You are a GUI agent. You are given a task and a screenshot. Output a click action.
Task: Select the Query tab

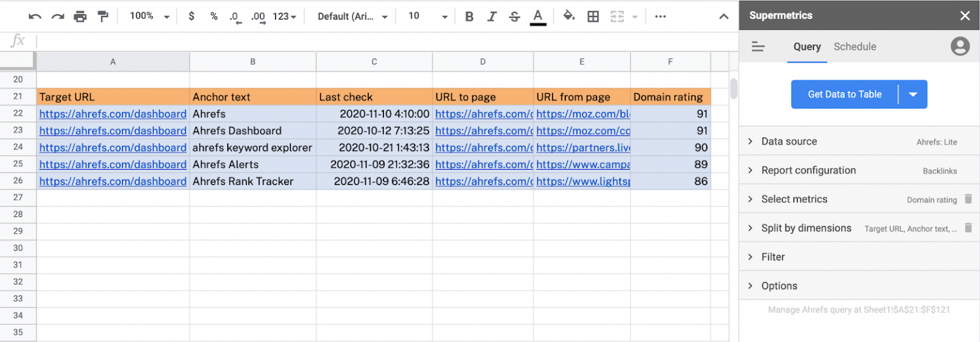pos(806,47)
